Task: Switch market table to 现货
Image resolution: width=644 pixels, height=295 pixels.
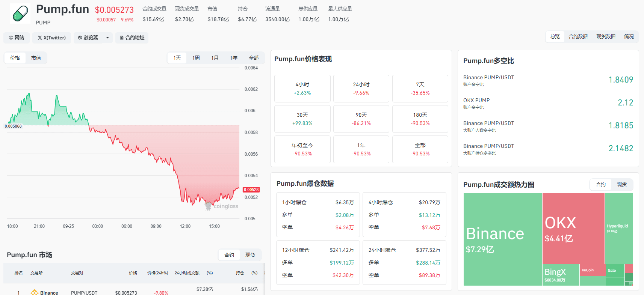Action: pos(250,255)
